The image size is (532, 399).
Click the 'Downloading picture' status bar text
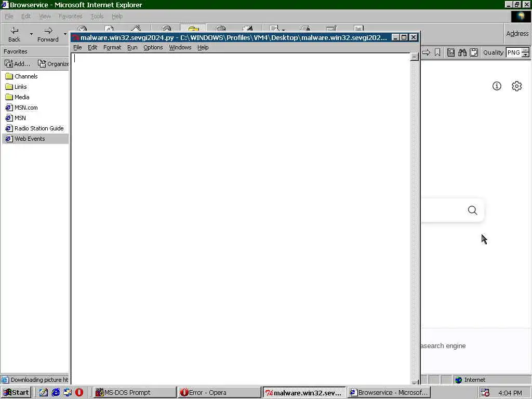tap(39, 380)
